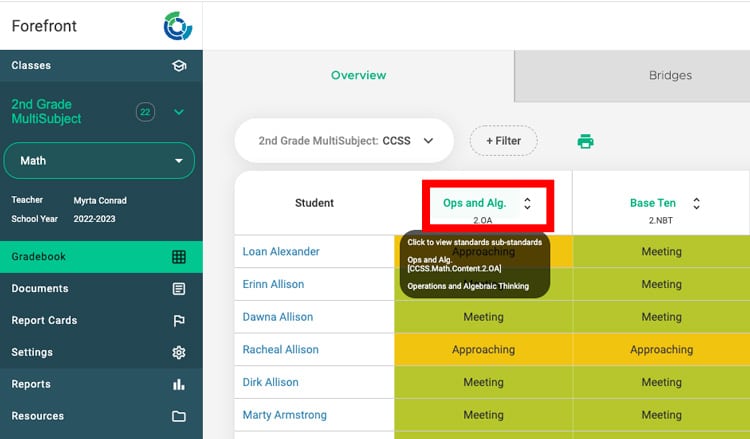This screenshot has height=439, width=750.
Task: Click Dirk Allison's Ops and Alg. Meeting cell
Action: coord(483,382)
